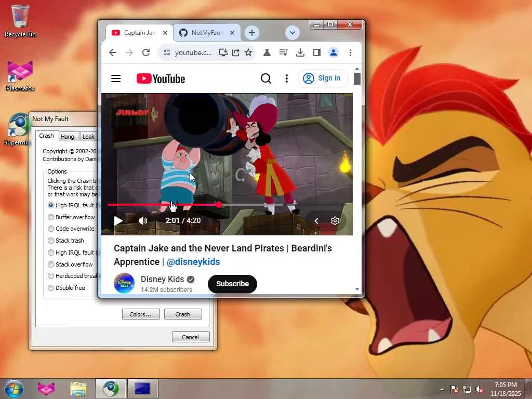The image size is (532, 399).
Task: Open File Explorer from the taskbar
Action: [x=78, y=389]
